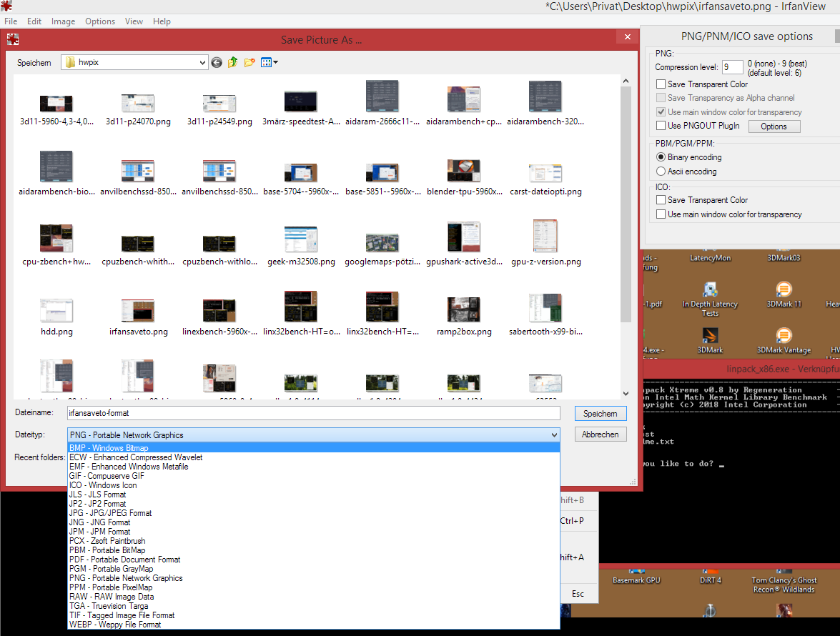Select file icon ramp2box.png
The width and height of the screenshot is (840, 636).
pyautogui.click(x=464, y=309)
